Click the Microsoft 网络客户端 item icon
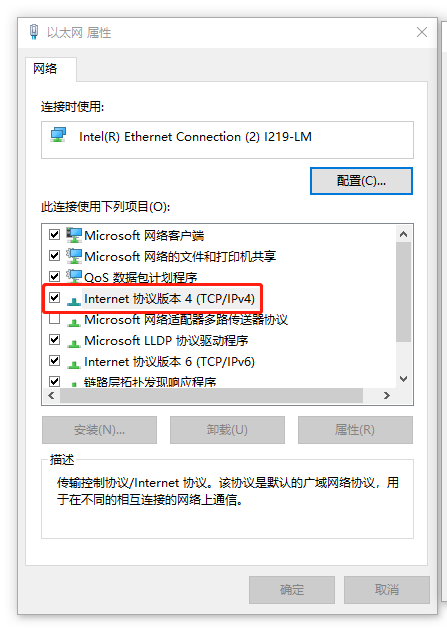Viewport: 447px width, 632px height. 74,235
